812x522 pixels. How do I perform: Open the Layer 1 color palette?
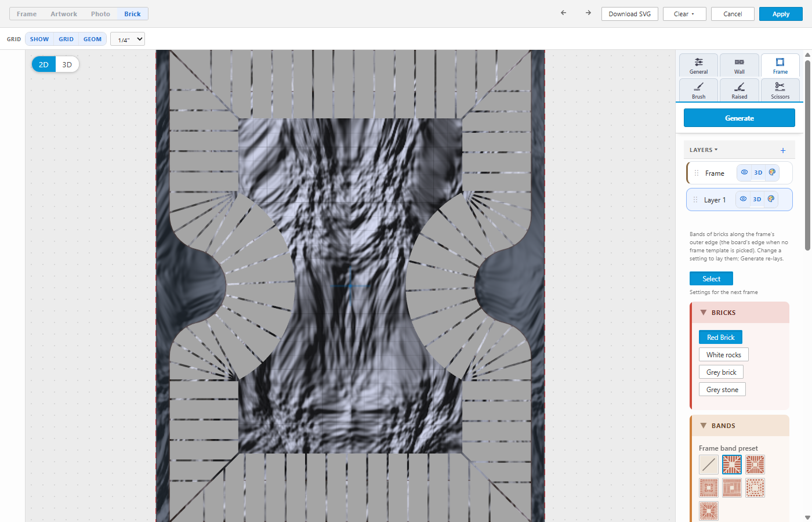[x=771, y=199]
